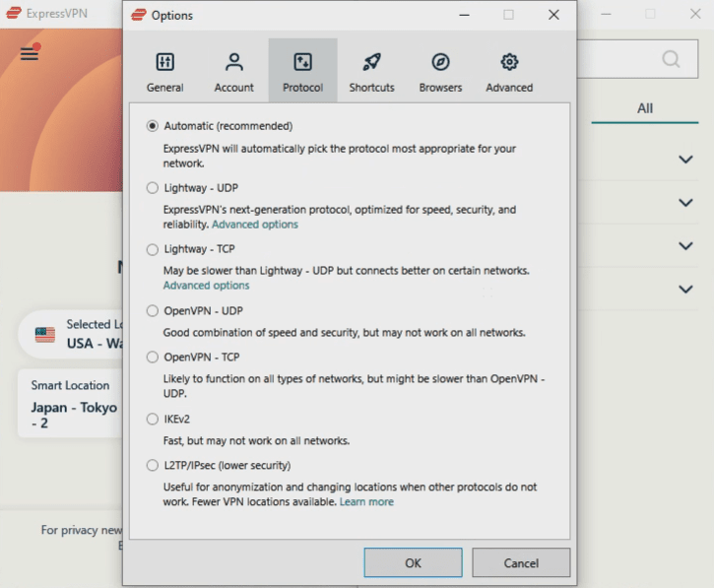Open the Browsers compass icon
714x588 pixels.
(440, 62)
